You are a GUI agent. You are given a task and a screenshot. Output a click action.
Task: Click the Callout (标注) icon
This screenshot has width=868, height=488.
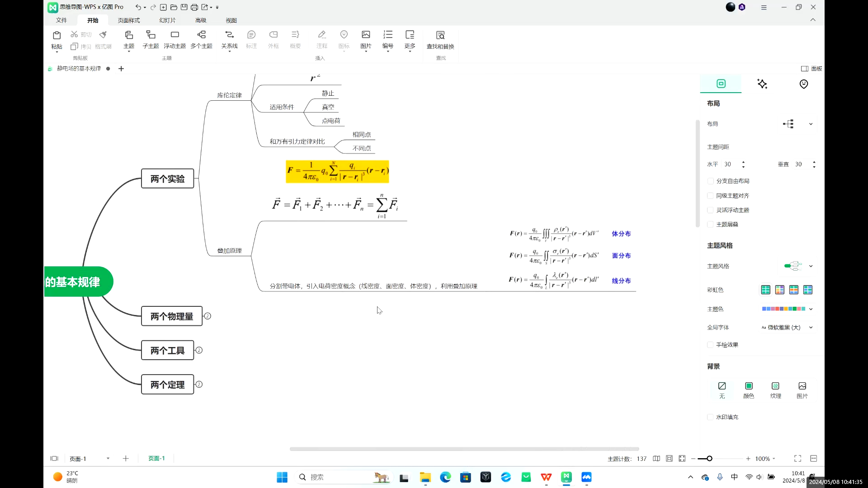coord(251,35)
